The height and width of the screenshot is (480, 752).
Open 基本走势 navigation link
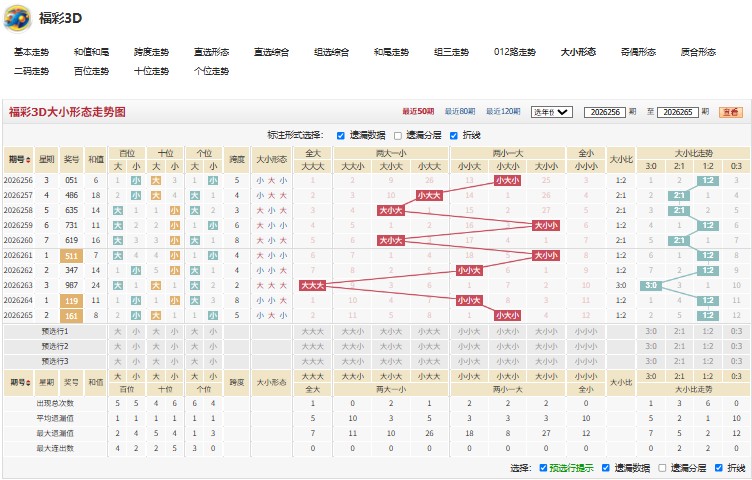pyautogui.click(x=31, y=52)
